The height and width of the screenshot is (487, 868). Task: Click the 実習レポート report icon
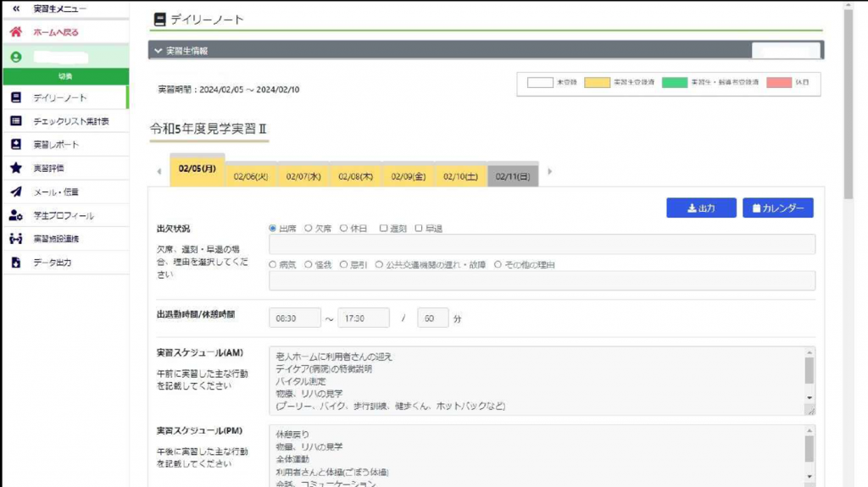(x=16, y=144)
